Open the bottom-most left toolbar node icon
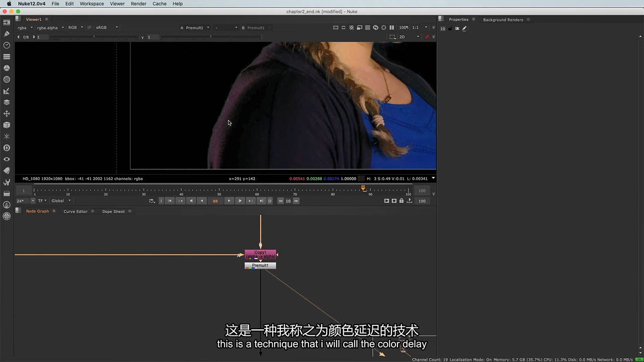This screenshot has width=644, height=362. (7, 216)
